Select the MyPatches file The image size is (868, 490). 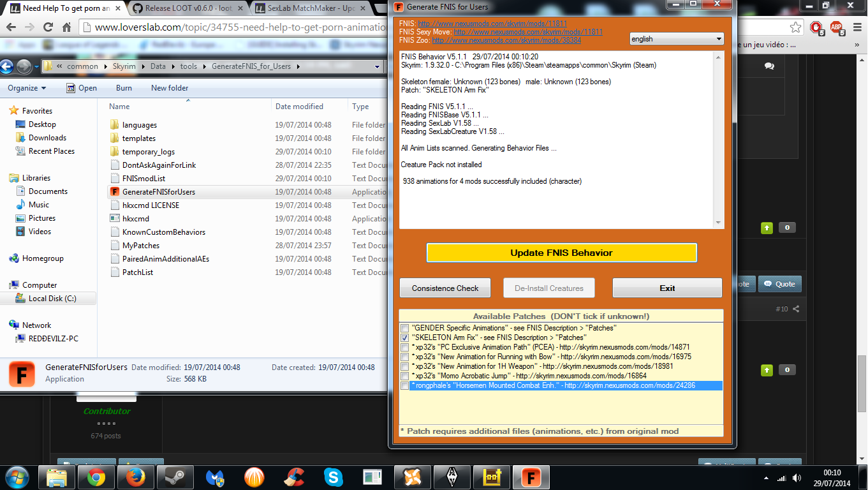(x=141, y=246)
